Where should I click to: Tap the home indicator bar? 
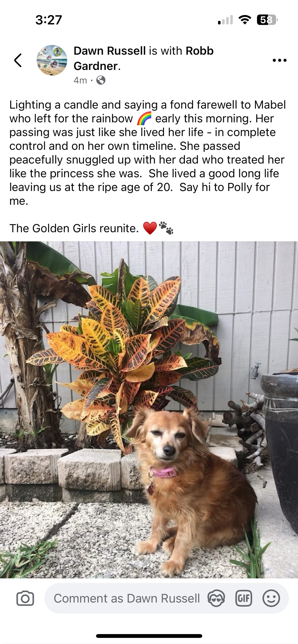point(149,636)
